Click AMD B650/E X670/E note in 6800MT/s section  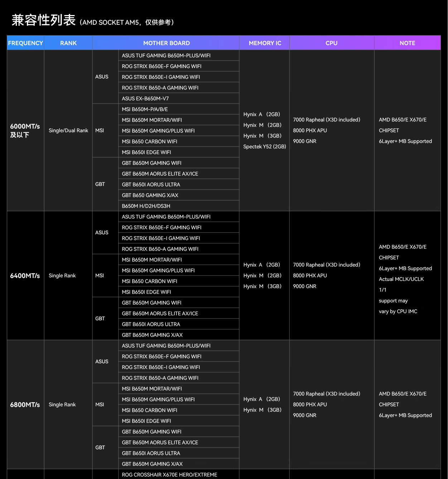[403, 394]
